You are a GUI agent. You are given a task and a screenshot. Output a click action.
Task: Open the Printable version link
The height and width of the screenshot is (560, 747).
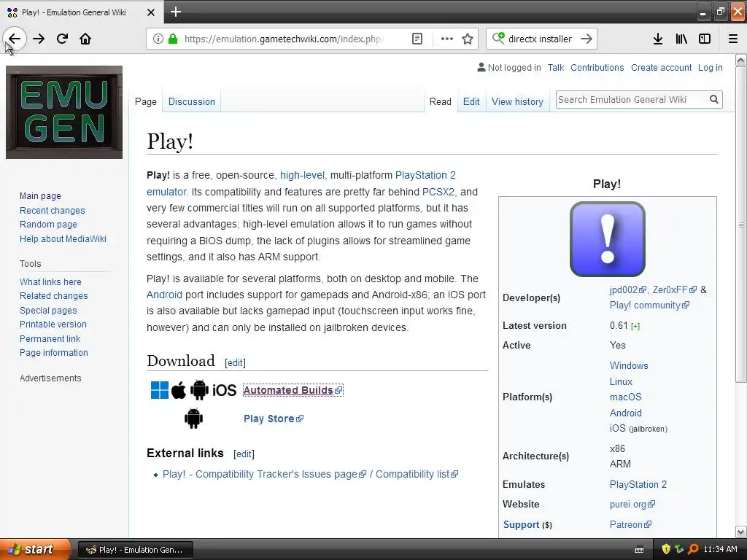pos(53,324)
